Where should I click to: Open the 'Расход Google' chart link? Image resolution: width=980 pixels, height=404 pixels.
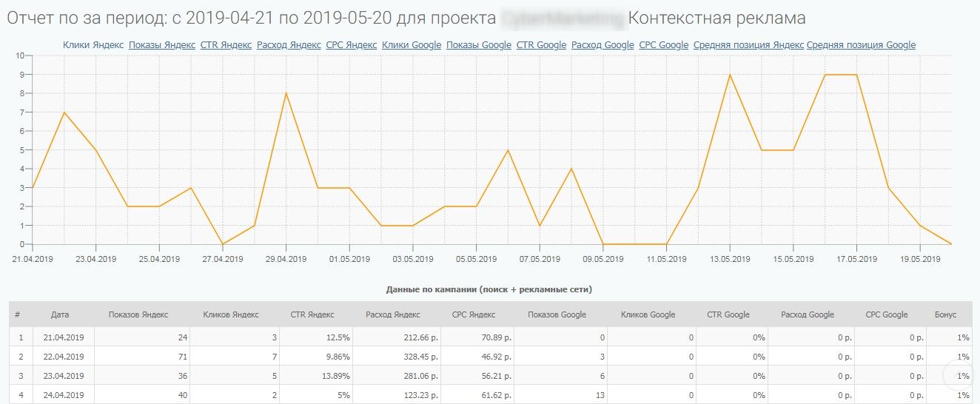pos(603,45)
